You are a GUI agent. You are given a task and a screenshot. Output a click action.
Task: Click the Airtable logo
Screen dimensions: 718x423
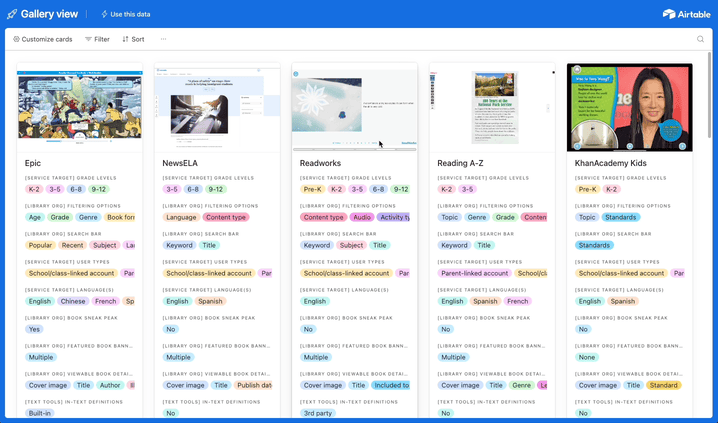tap(686, 14)
